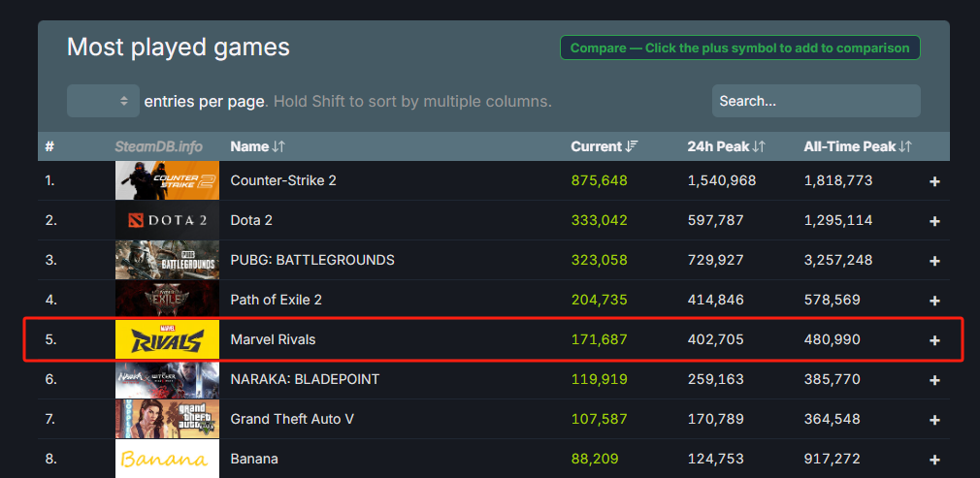Screen dimensions: 980x478
Task: Click the Grand Theft Auto V thumbnail
Action: coord(167,419)
